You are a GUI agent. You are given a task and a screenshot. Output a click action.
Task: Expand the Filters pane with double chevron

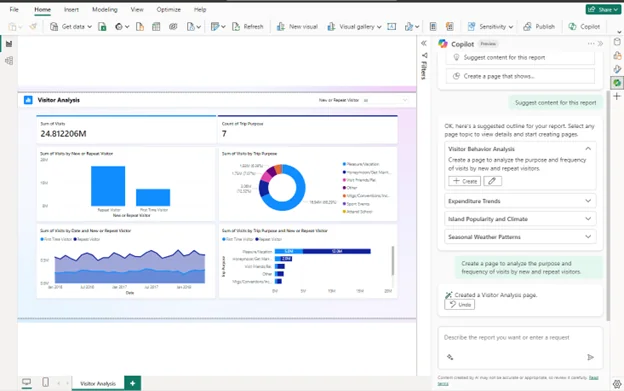tap(424, 43)
